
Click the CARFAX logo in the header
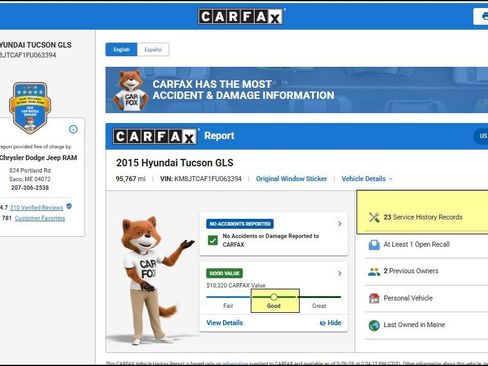(241, 16)
